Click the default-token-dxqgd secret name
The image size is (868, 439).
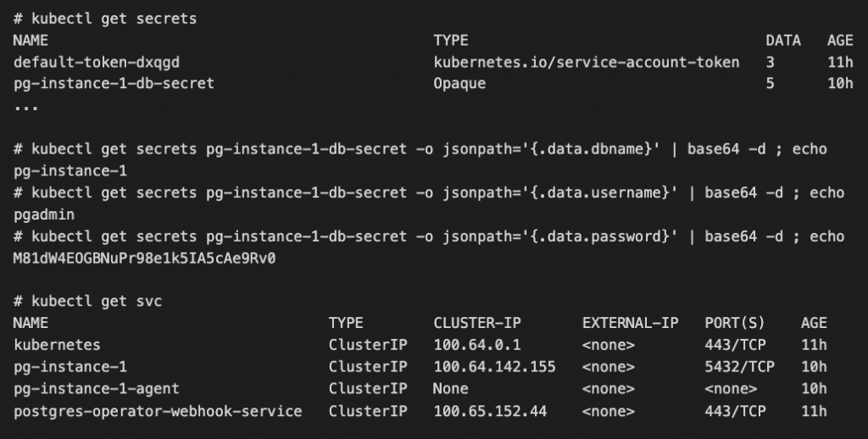point(97,62)
